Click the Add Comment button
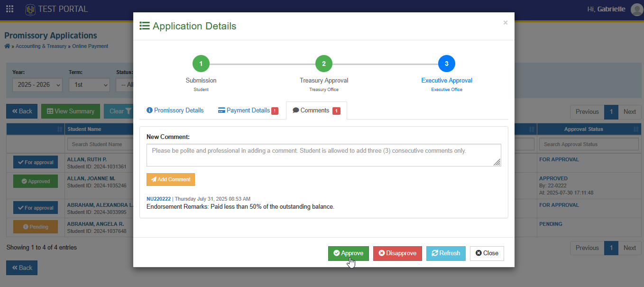 click(171, 179)
